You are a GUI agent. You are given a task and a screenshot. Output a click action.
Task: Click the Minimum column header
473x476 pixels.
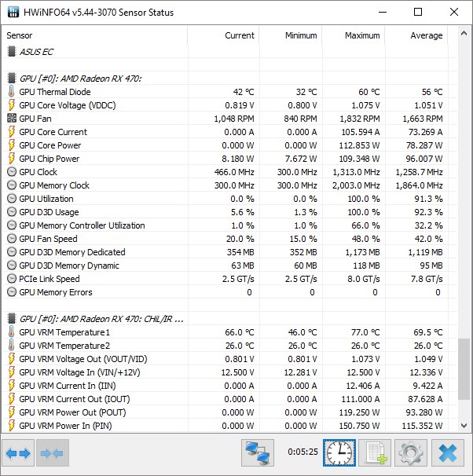click(291, 35)
